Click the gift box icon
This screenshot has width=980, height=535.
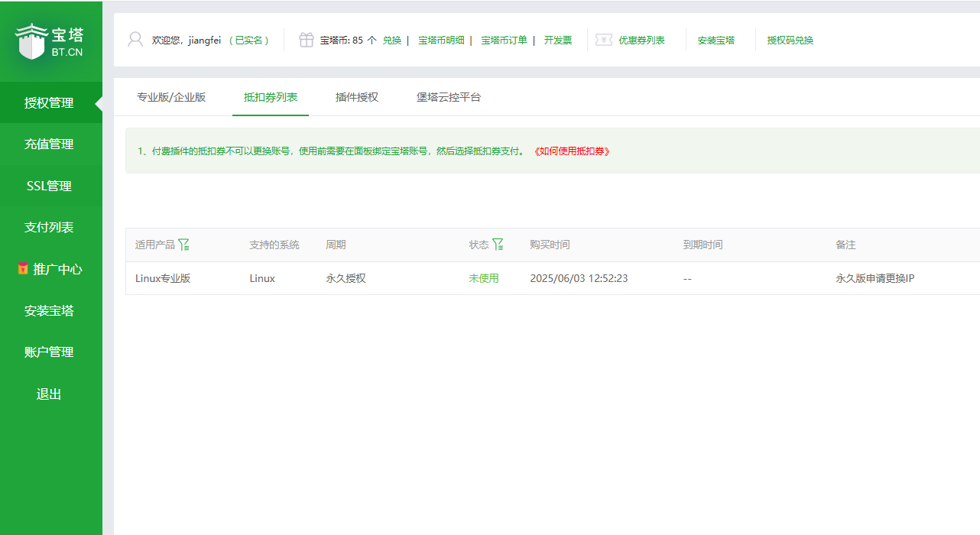pyautogui.click(x=307, y=40)
